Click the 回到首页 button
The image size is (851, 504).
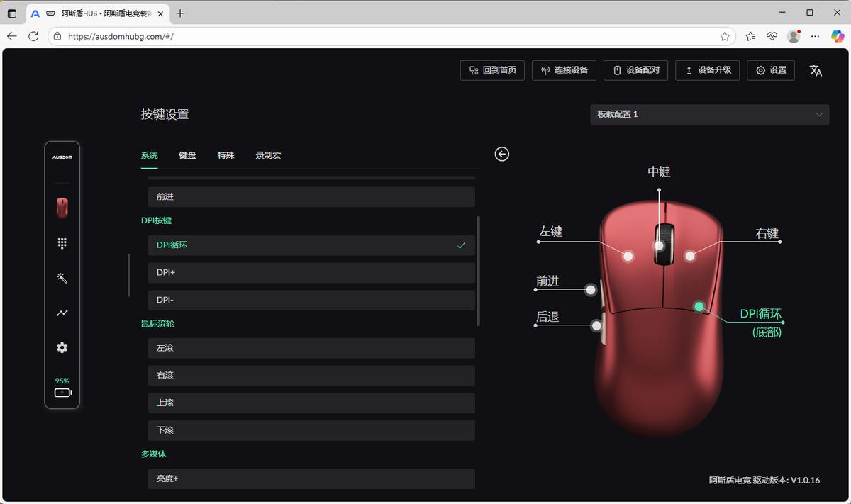(491, 70)
